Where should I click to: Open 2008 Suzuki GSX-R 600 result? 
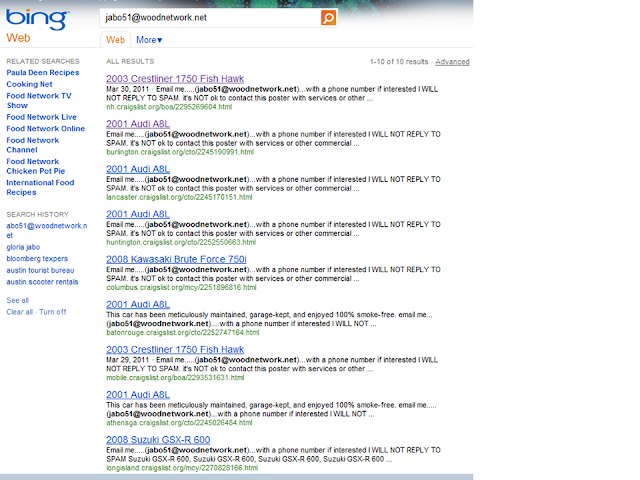point(158,440)
